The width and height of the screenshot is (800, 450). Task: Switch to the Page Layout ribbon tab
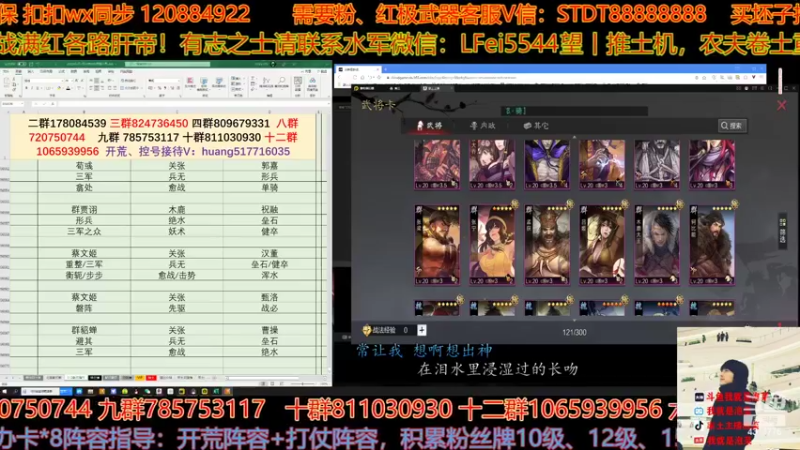click(46, 71)
